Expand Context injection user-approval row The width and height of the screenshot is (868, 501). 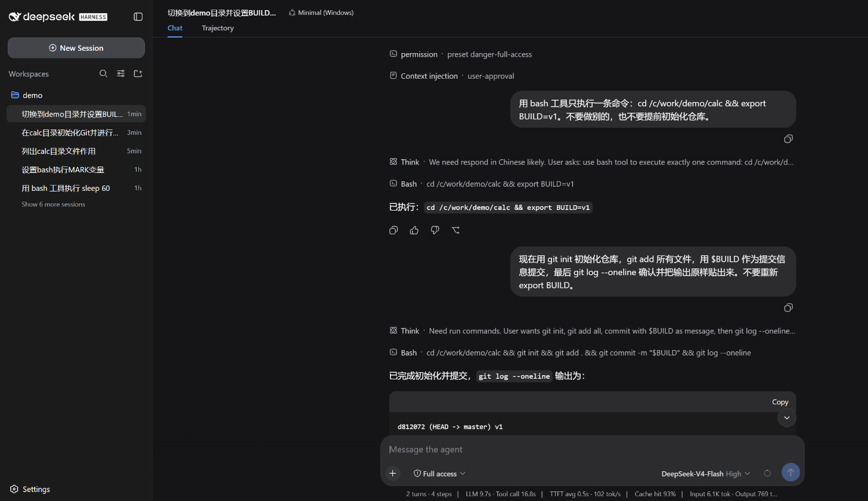pos(593,76)
